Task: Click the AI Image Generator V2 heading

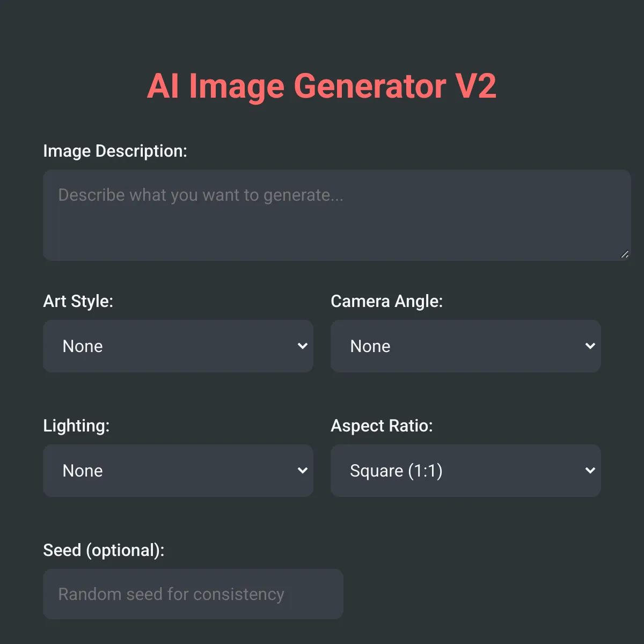Action: (322, 86)
